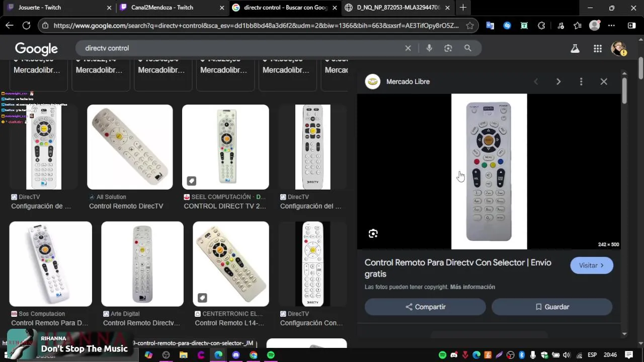Go to the Google logo homepage
The image size is (644, 362).
36,49
